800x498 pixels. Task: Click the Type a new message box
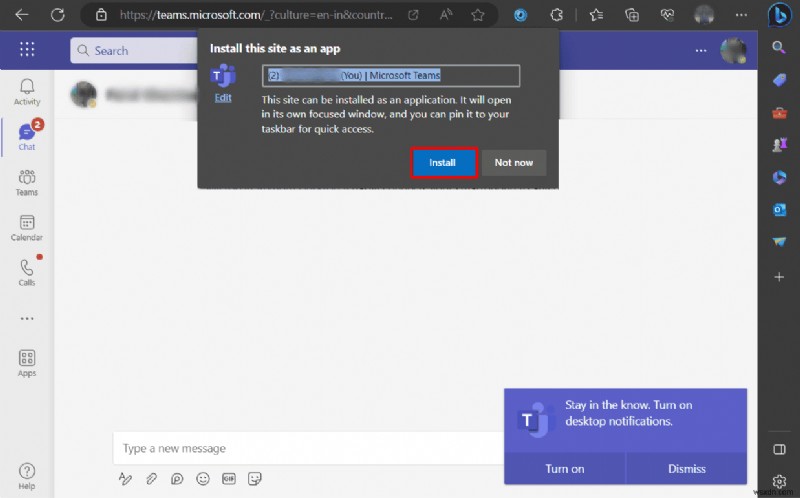[x=309, y=449]
